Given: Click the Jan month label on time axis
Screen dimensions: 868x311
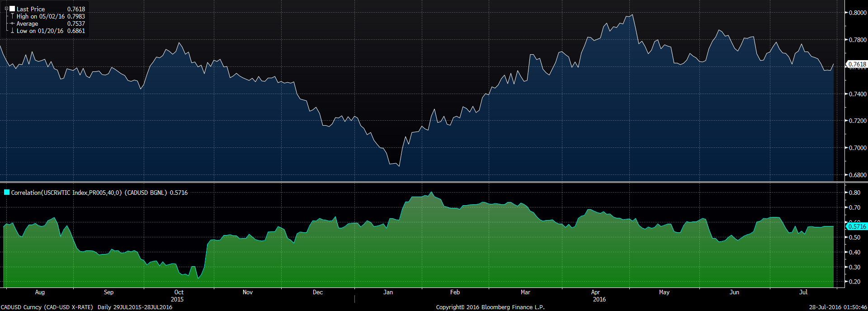Looking at the screenshot, I should [x=388, y=292].
